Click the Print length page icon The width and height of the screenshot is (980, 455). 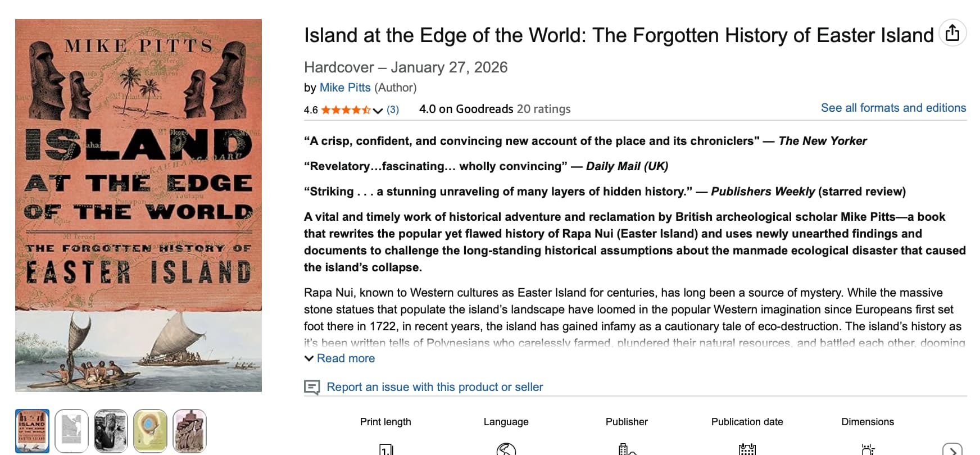click(386, 449)
